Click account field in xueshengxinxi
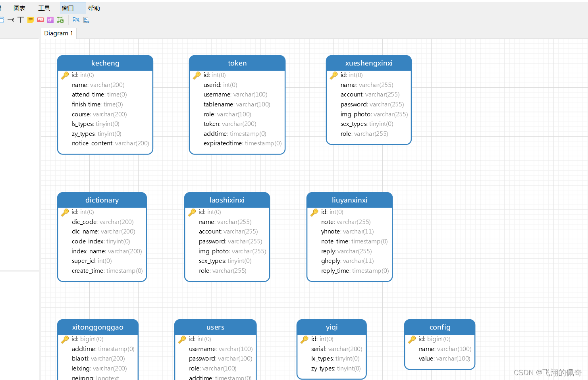588x380 pixels. [x=370, y=95]
